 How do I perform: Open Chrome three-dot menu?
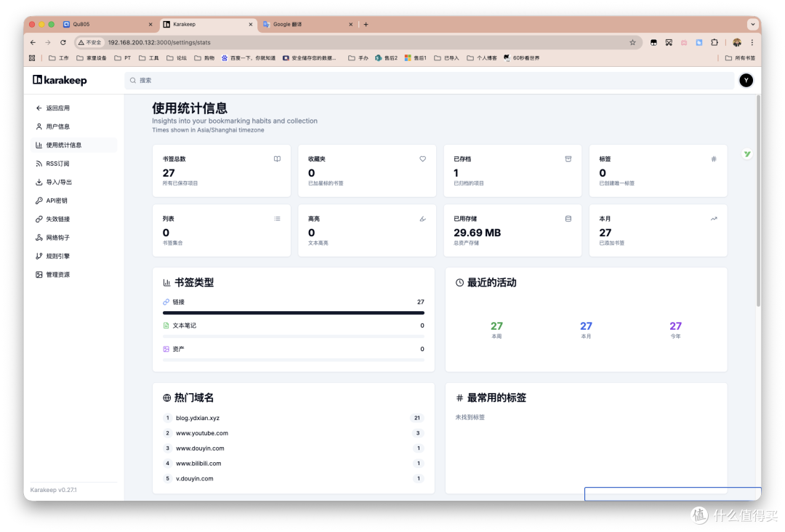(752, 43)
